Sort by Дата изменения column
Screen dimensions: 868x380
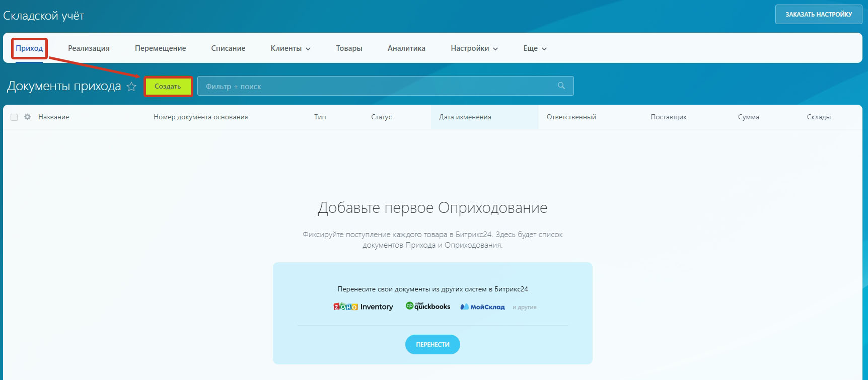coord(465,117)
